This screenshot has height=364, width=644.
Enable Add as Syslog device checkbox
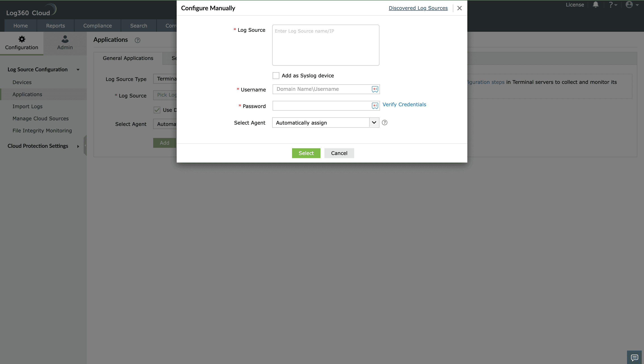tap(276, 76)
